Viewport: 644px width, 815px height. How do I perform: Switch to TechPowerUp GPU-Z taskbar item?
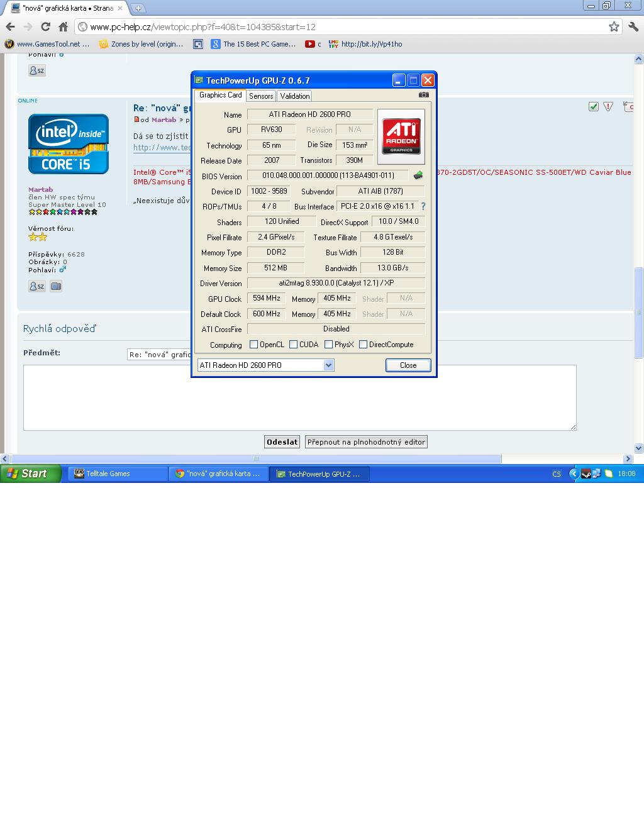pos(319,474)
